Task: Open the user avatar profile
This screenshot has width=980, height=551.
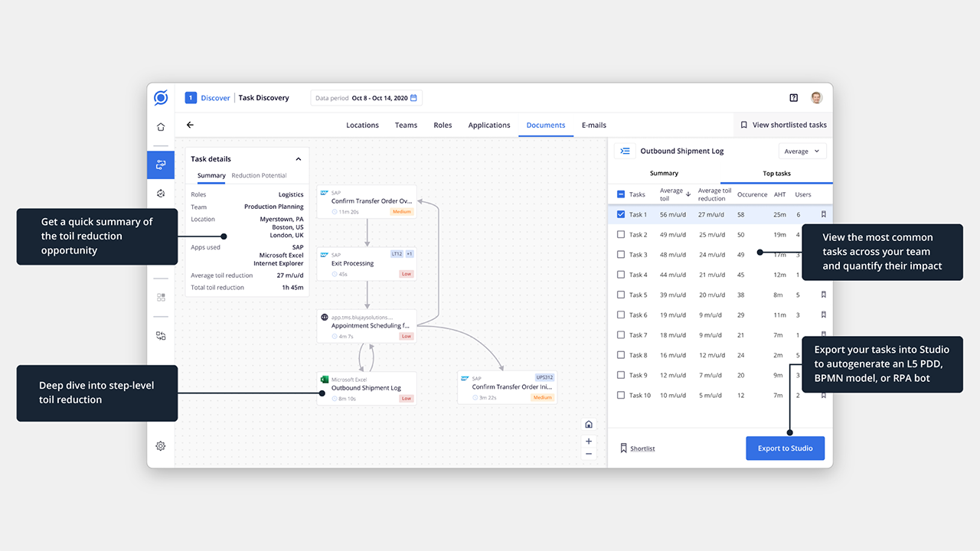Action: coord(817,98)
